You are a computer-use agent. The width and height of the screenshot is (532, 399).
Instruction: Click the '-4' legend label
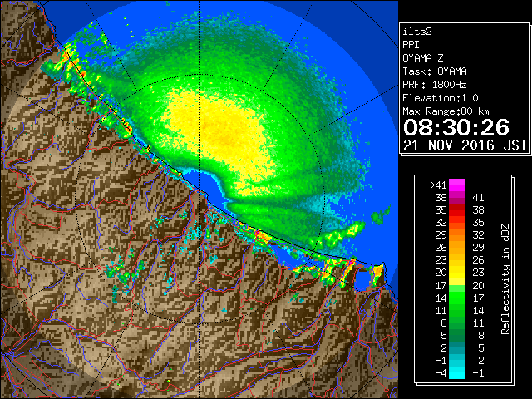[441, 373]
